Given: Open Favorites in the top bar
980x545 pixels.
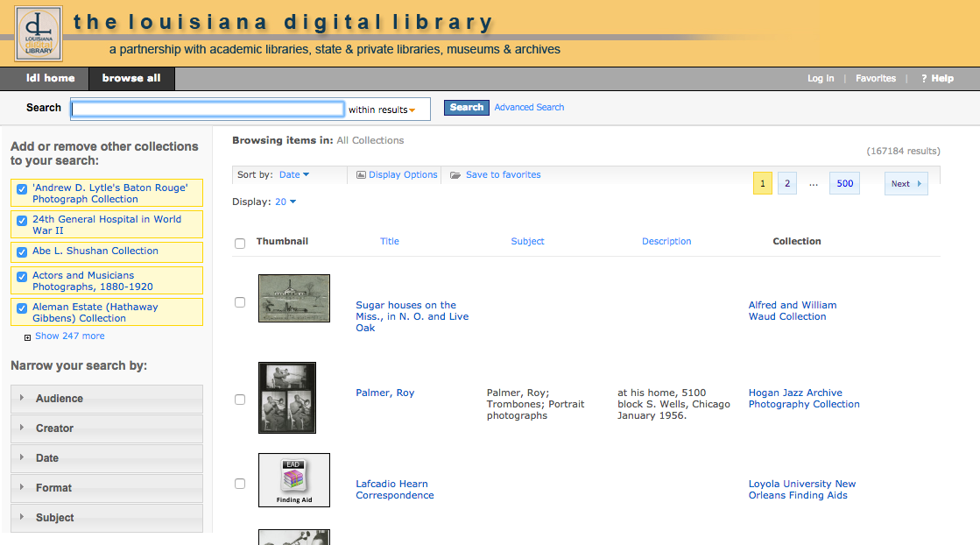Looking at the screenshot, I should [876, 79].
